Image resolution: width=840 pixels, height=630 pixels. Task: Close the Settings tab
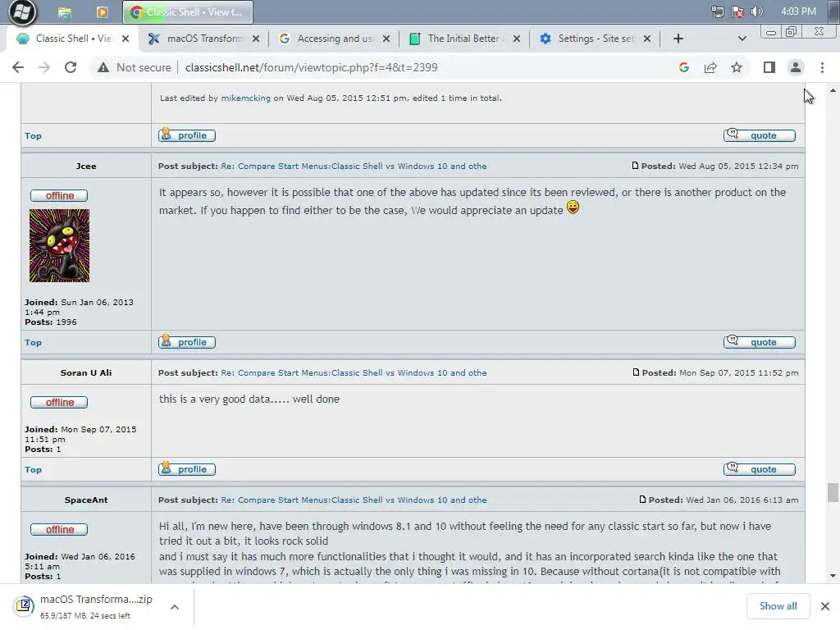point(647,39)
